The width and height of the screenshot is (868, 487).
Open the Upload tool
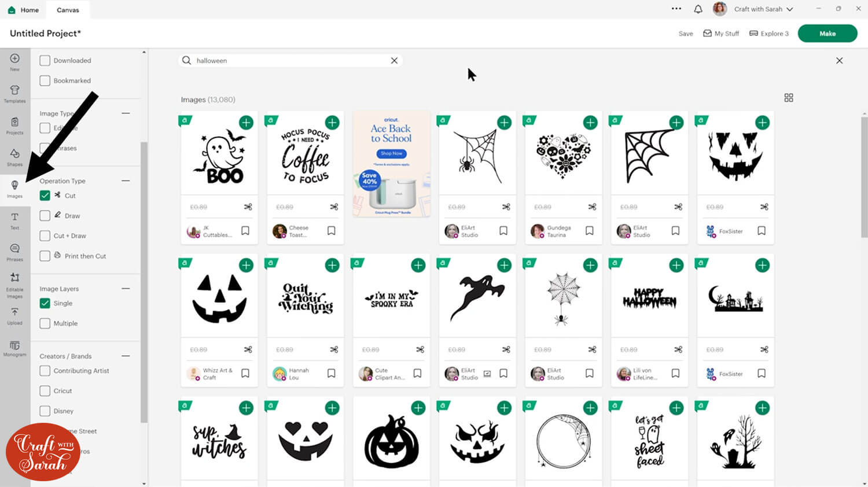(x=15, y=316)
